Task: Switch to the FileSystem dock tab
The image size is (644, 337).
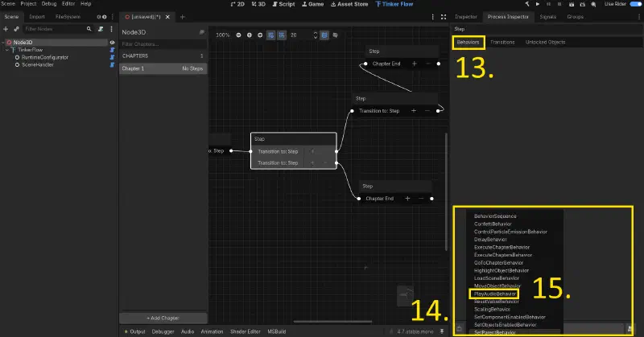Action: click(x=68, y=17)
